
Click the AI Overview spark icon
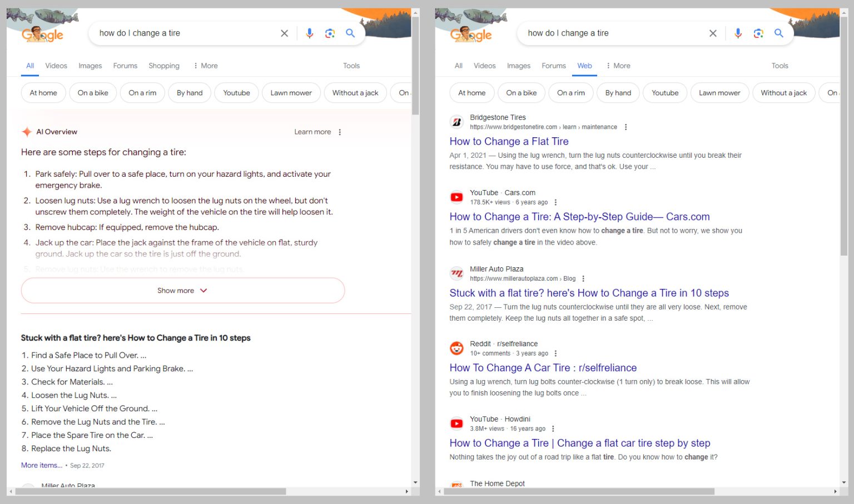point(26,132)
